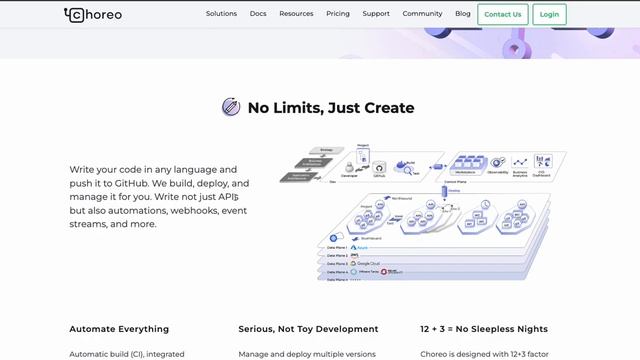Click the Azure logo in data plane 1
Image resolution: width=640 pixels, height=360 pixels.
point(359,247)
